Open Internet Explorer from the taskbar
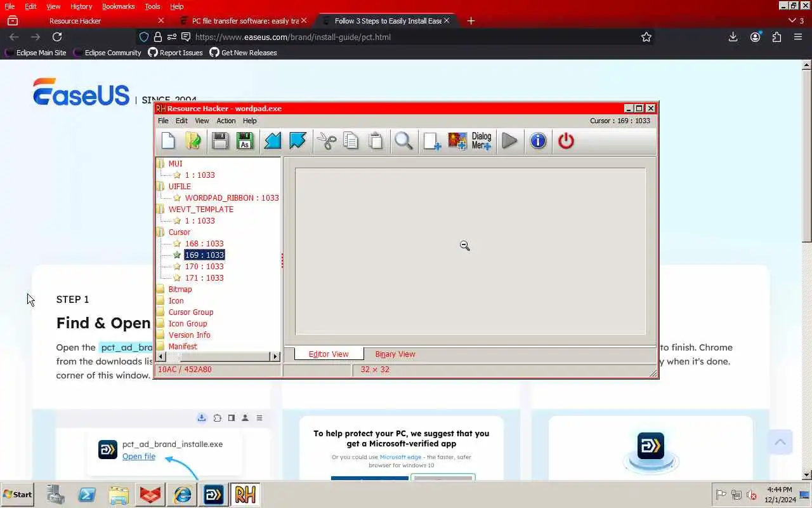 click(x=183, y=494)
